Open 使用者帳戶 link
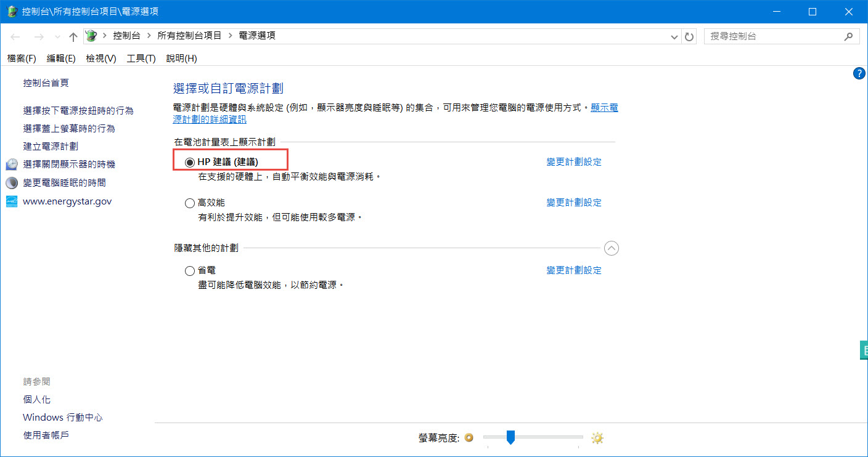 (46, 435)
